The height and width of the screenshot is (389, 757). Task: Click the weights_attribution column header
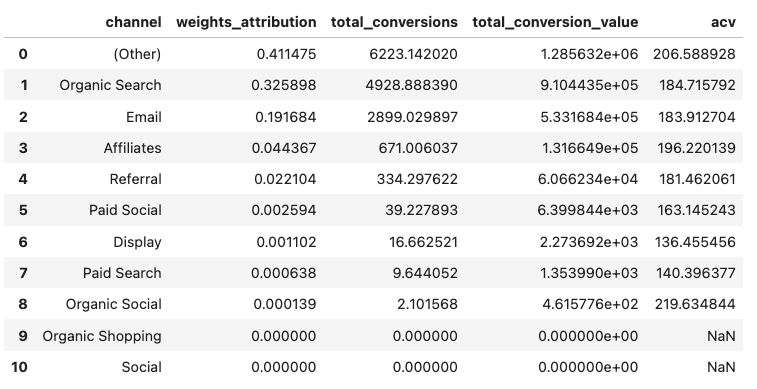(246, 23)
